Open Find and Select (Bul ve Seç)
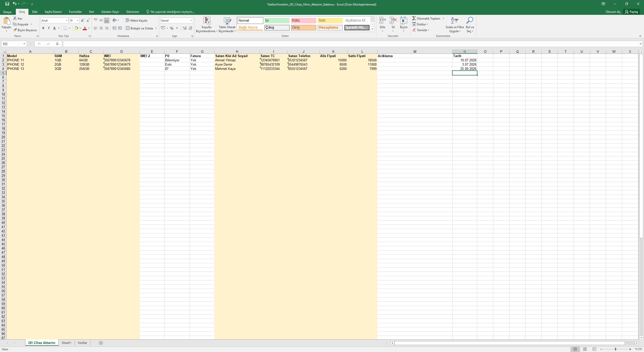644x352 pixels. [x=470, y=25]
